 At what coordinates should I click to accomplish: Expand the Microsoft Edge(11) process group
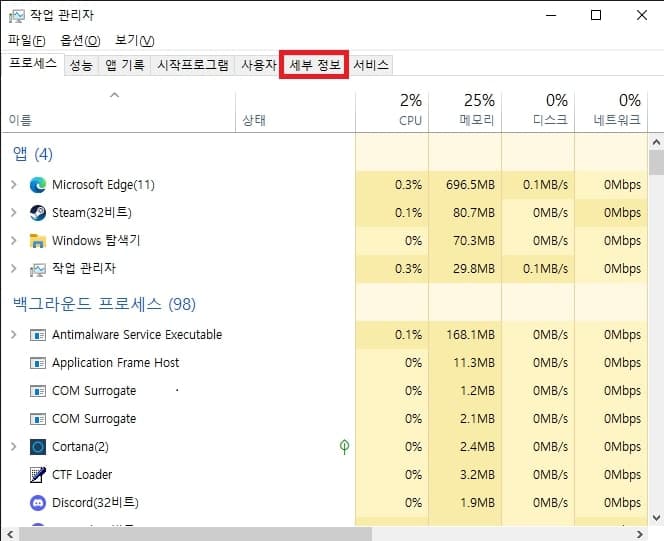click(x=14, y=185)
